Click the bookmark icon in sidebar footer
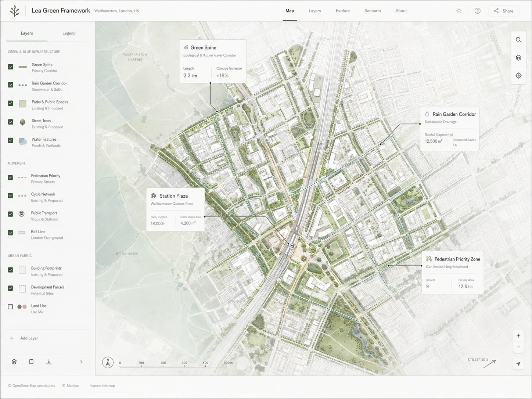Screen dimensions: 532x399 pyautogui.click(x=31, y=362)
